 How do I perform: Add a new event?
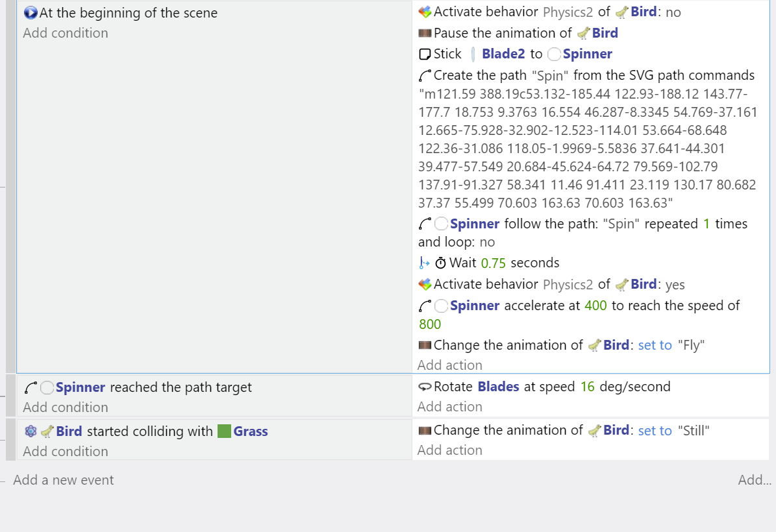pos(63,480)
